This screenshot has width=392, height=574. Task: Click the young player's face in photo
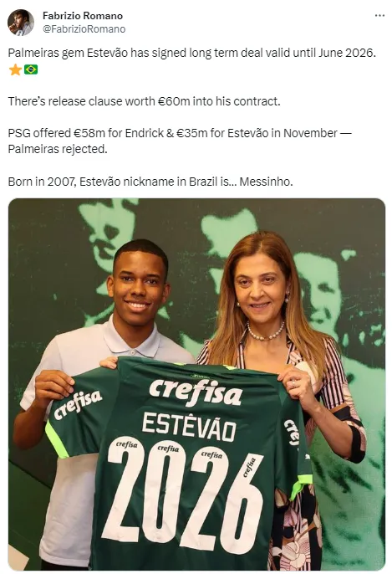click(138, 284)
